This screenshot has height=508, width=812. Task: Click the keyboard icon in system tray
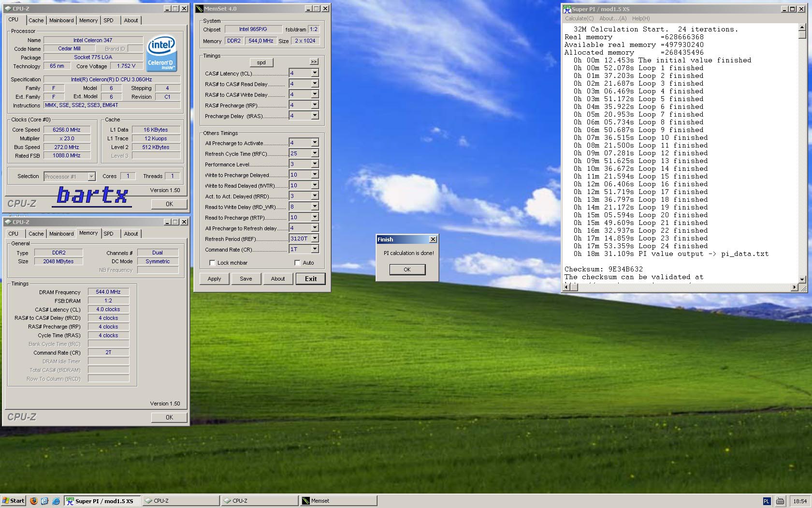pos(780,501)
